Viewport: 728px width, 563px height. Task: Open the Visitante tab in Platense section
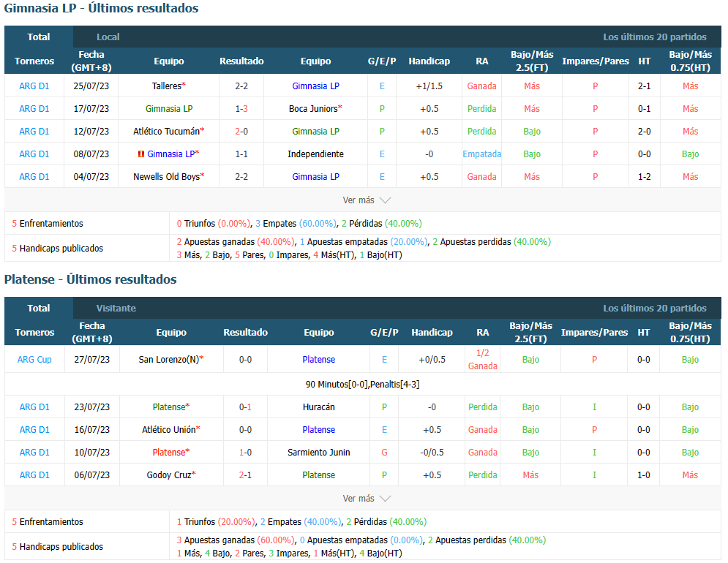[x=116, y=309]
